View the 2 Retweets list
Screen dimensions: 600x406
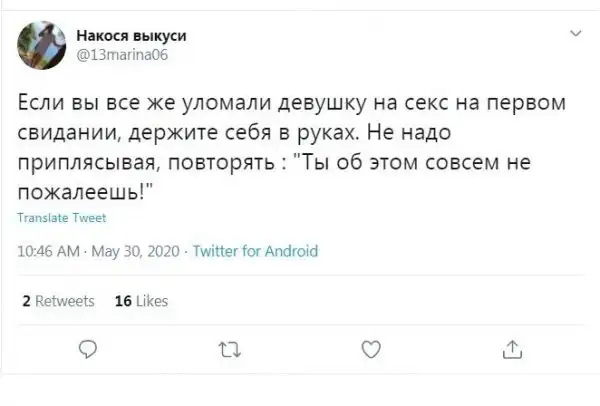tap(58, 300)
